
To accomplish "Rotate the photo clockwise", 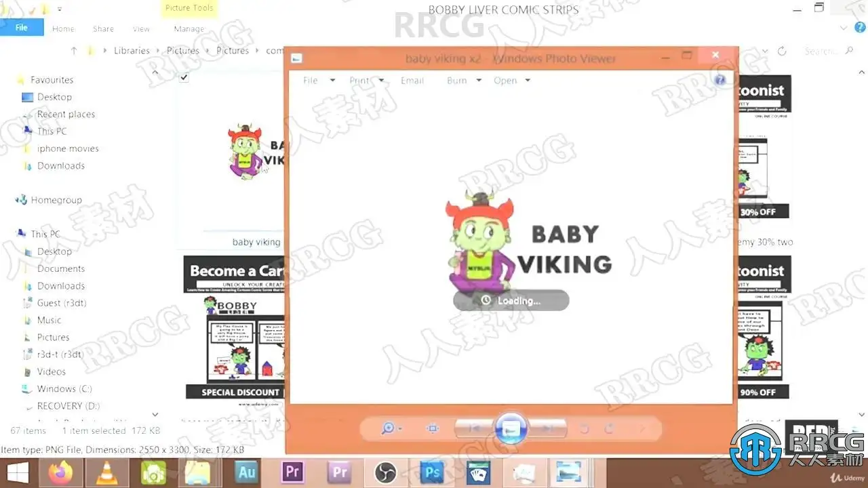I will point(609,428).
